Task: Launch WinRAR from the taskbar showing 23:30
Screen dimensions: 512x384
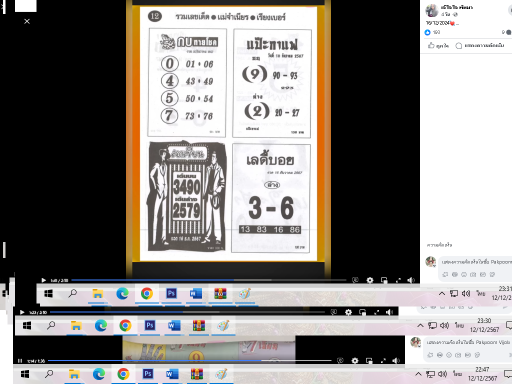Action: [199, 326]
